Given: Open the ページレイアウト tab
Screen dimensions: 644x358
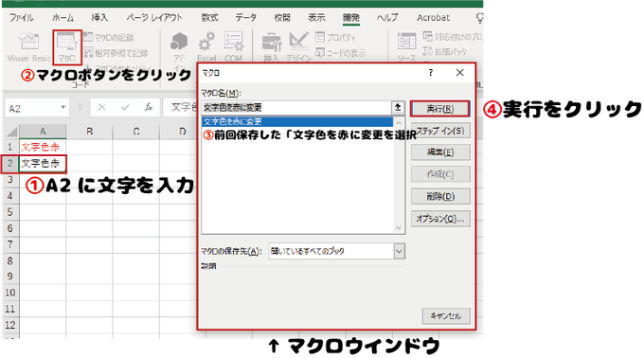Looking at the screenshot, I should [x=154, y=18].
